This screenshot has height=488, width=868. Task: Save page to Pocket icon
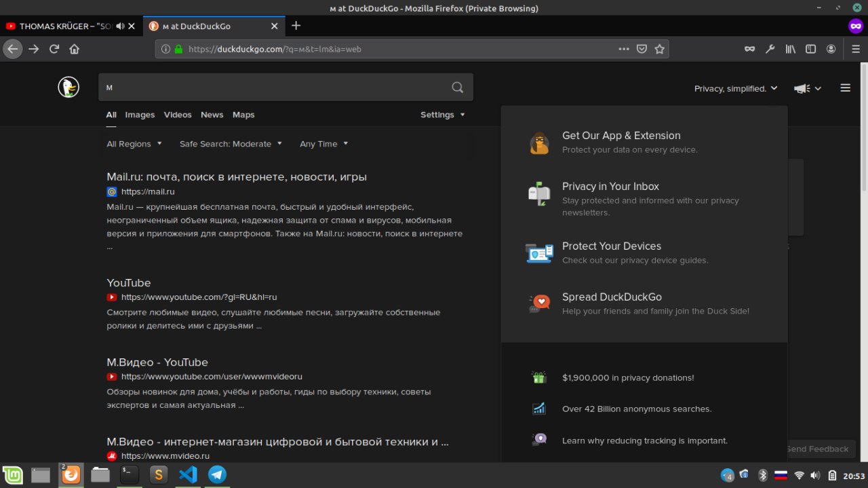(642, 49)
